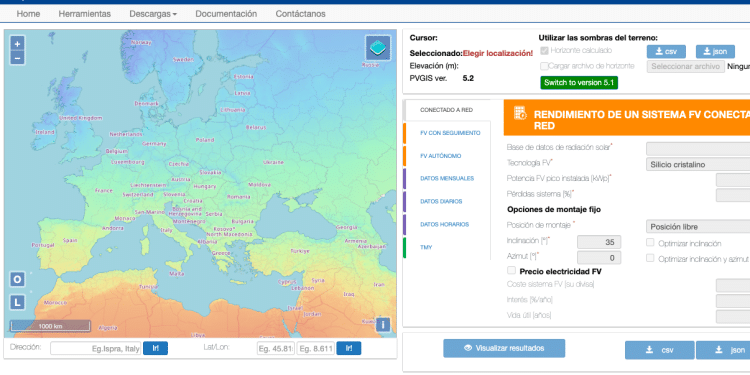Toggle the L legend map button
The height and width of the screenshot is (375, 750).
[x=17, y=302]
